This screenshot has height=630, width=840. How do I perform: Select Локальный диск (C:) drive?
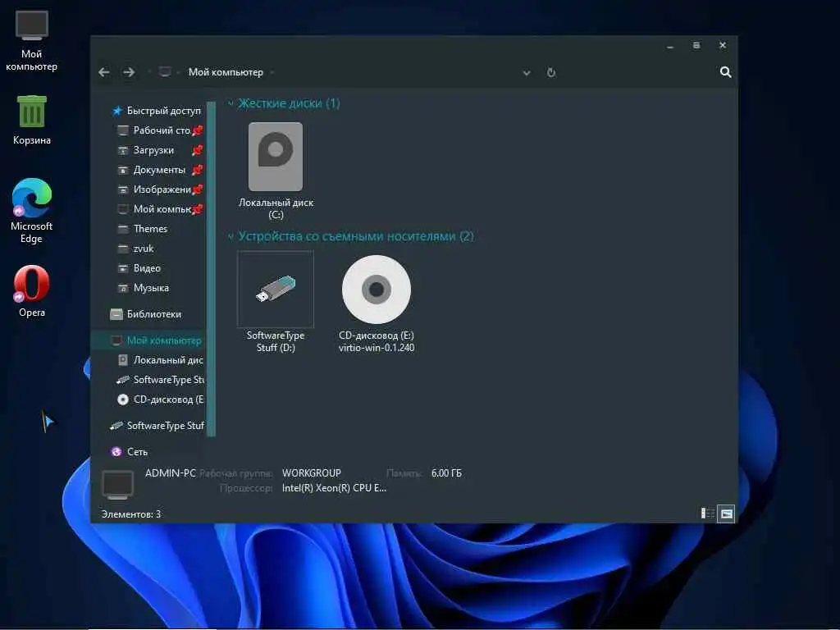coord(276,171)
